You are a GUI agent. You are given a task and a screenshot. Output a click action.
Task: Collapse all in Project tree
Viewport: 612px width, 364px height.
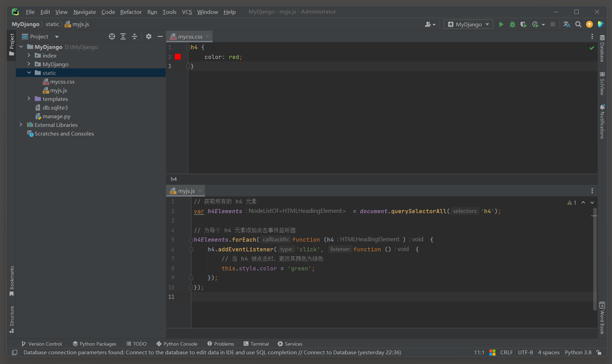coord(135,36)
